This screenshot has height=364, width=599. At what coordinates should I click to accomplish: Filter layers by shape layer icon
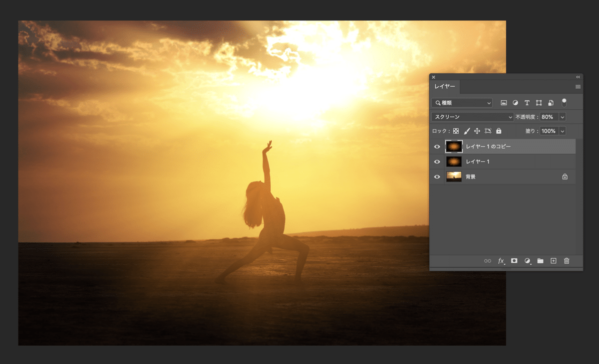pyautogui.click(x=539, y=103)
